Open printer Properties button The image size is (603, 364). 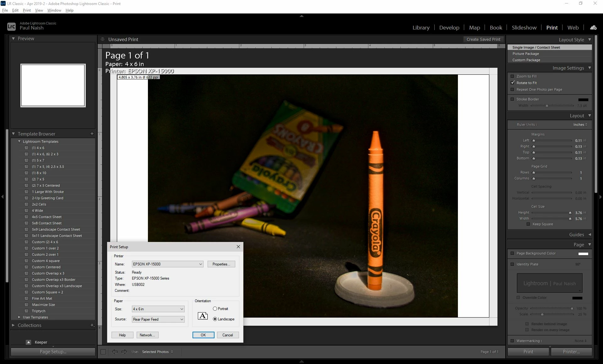point(221,264)
